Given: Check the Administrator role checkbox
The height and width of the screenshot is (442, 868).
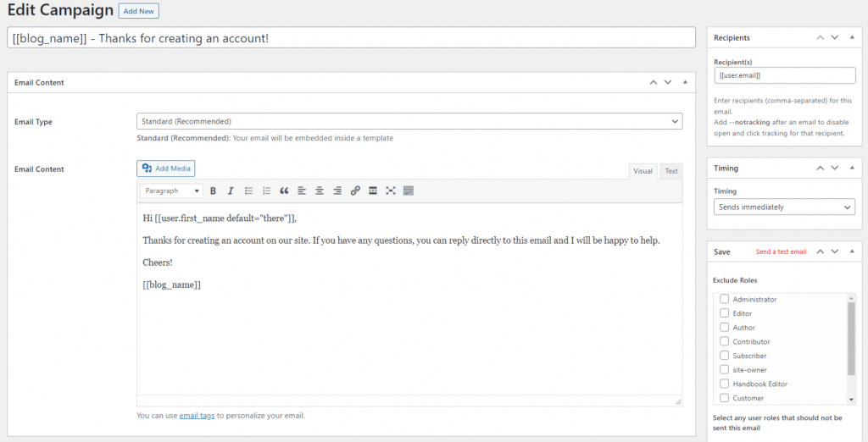Looking at the screenshot, I should [x=724, y=299].
